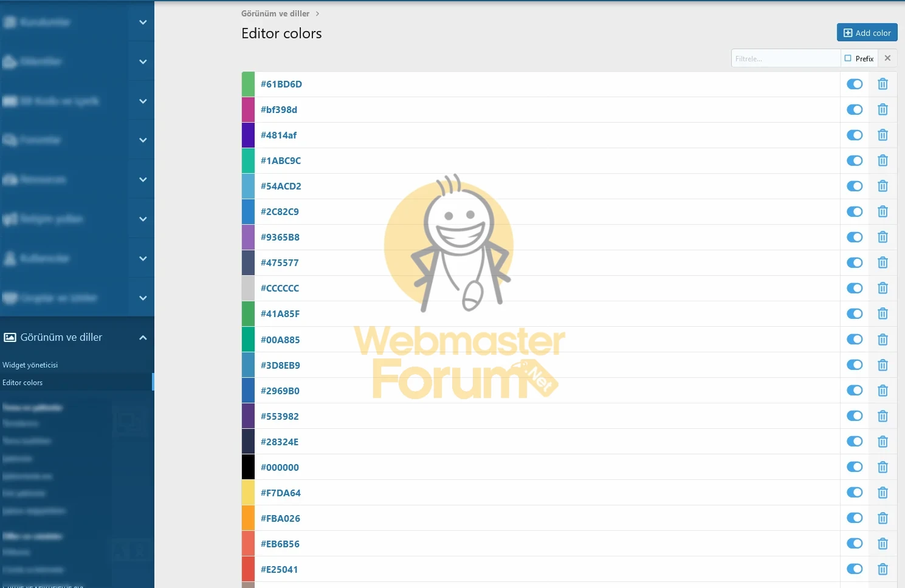
Task: Disable the #9365B8 color switch
Action: pyautogui.click(x=855, y=237)
